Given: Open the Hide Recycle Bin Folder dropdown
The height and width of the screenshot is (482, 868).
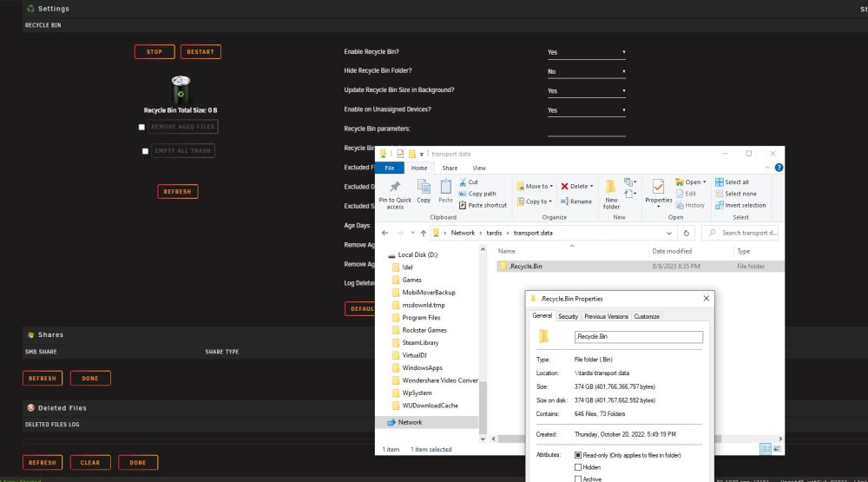Looking at the screenshot, I should click(586, 71).
